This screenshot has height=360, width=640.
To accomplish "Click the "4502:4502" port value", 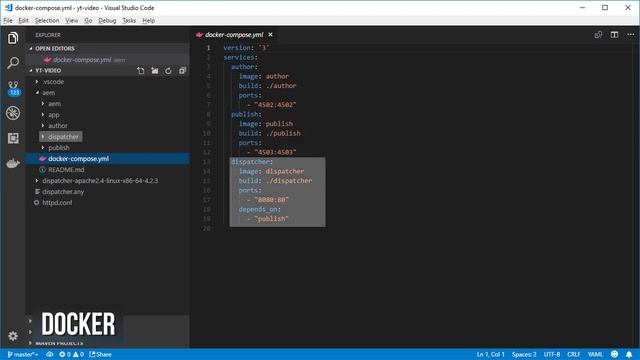I will point(275,105).
